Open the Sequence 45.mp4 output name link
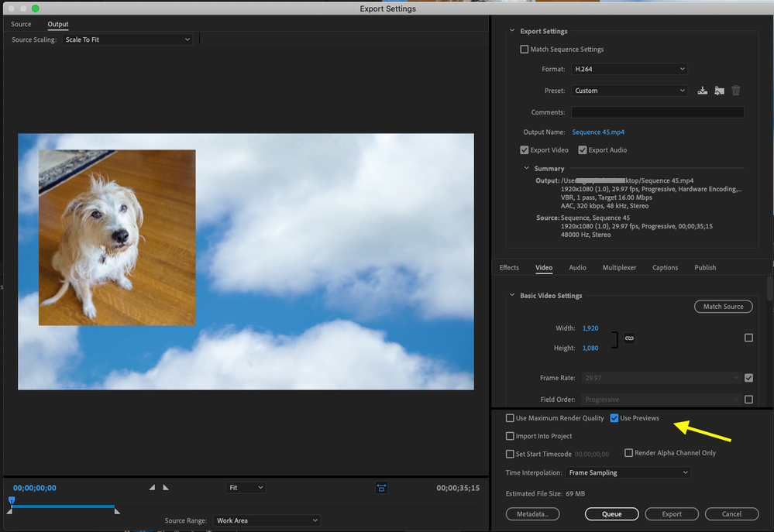Image resolution: width=774 pixels, height=532 pixels. click(598, 132)
